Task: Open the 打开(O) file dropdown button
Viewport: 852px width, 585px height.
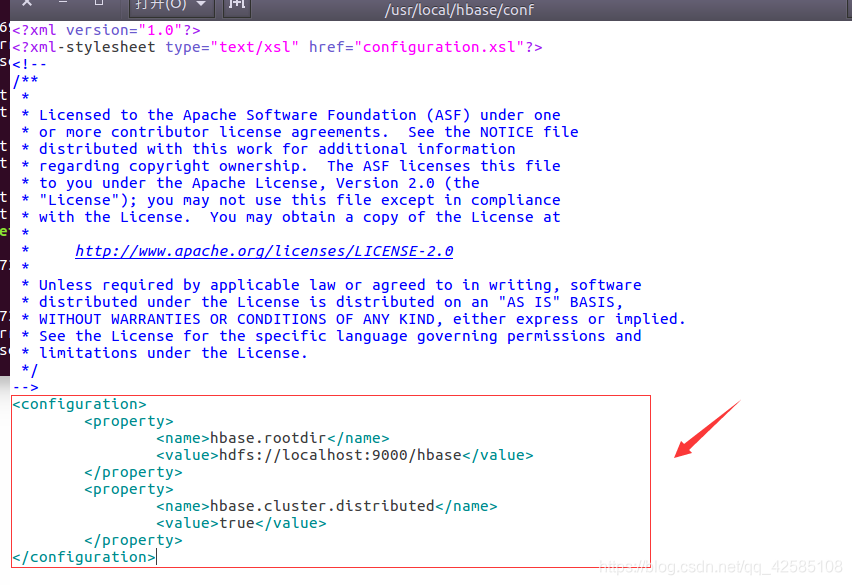Action: click(172, 7)
